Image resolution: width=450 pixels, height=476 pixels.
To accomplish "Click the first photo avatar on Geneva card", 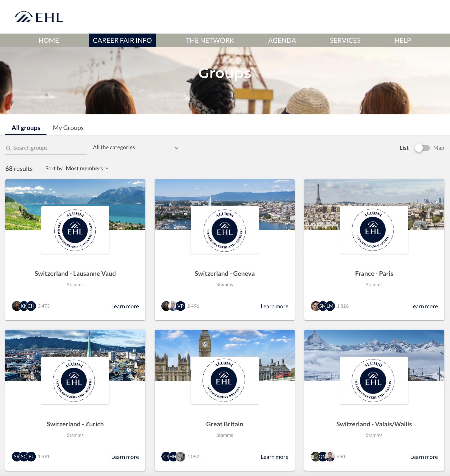I will point(166,306).
